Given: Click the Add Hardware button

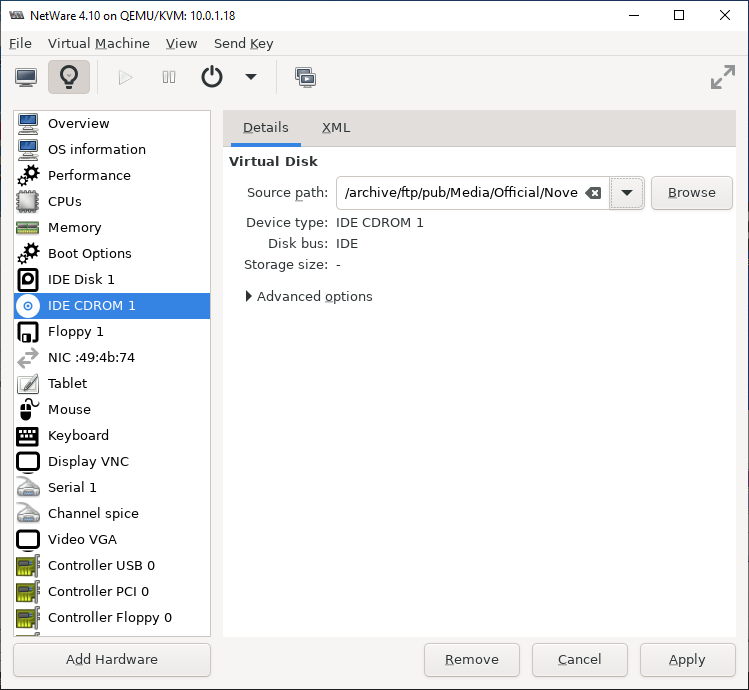Looking at the screenshot, I should point(112,660).
